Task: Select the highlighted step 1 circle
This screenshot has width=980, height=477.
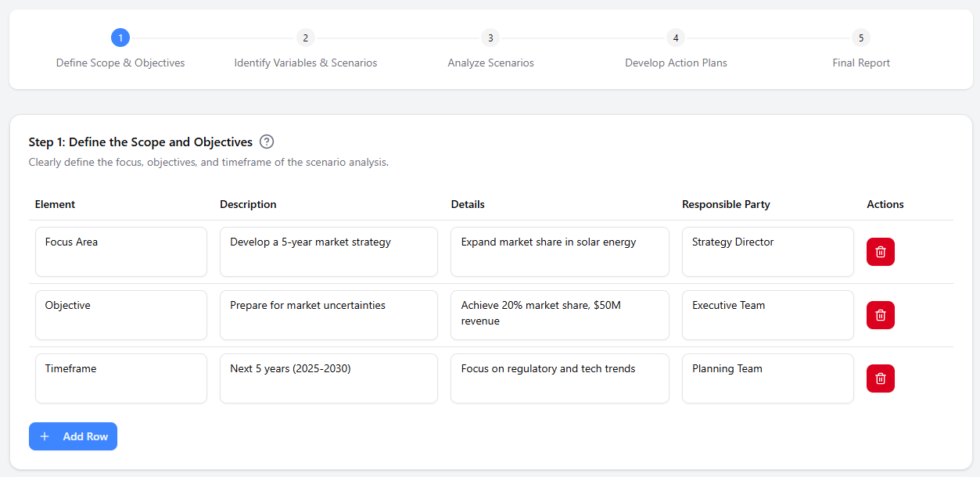Action: point(120,37)
